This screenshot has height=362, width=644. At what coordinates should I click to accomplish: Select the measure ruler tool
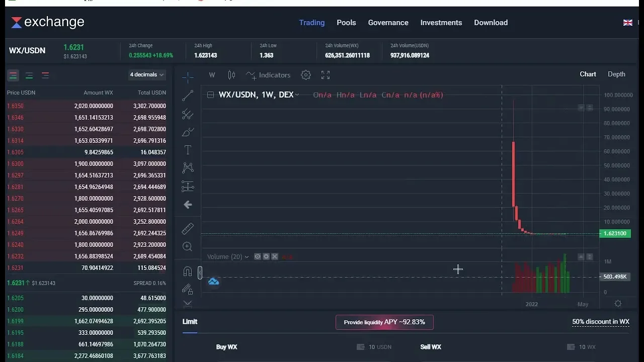point(188,229)
